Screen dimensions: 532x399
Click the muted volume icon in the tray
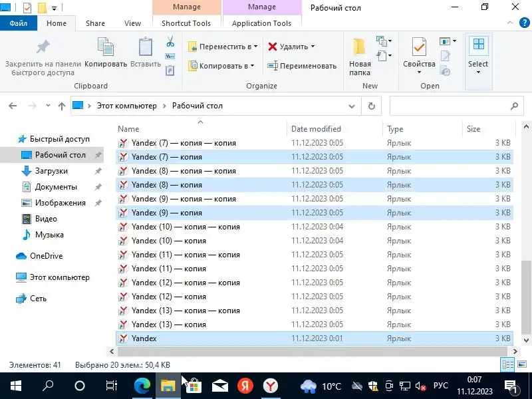click(x=421, y=386)
